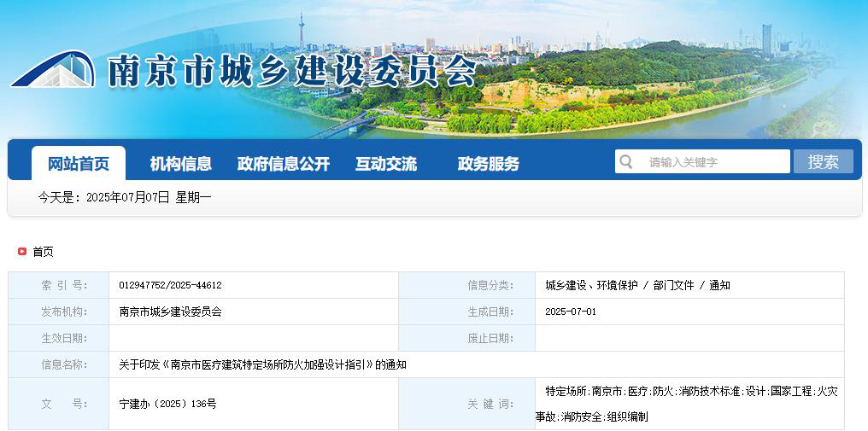Open the 政府信息公开 menu
This screenshot has height=431, width=868.
click(x=284, y=164)
